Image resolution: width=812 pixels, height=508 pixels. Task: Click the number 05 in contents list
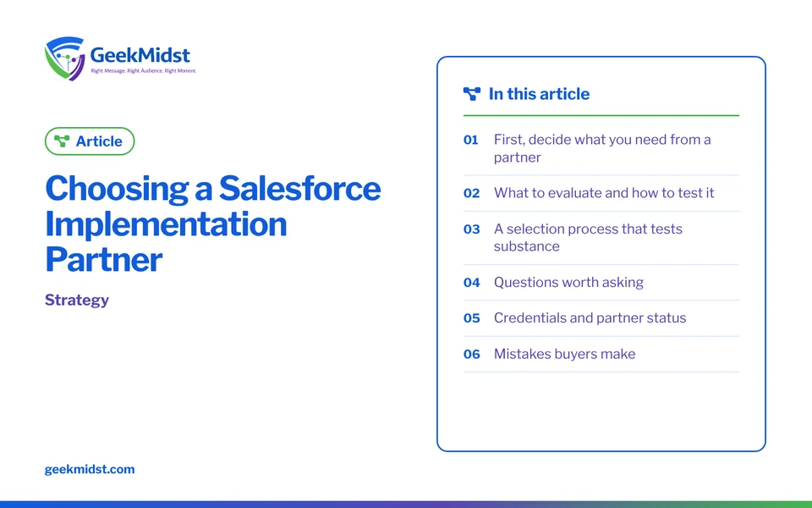pos(471,318)
